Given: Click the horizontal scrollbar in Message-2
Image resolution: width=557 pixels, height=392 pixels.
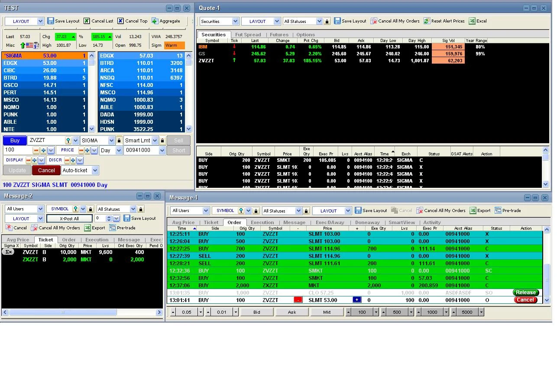Looking at the screenshot, I should click(x=62, y=312).
